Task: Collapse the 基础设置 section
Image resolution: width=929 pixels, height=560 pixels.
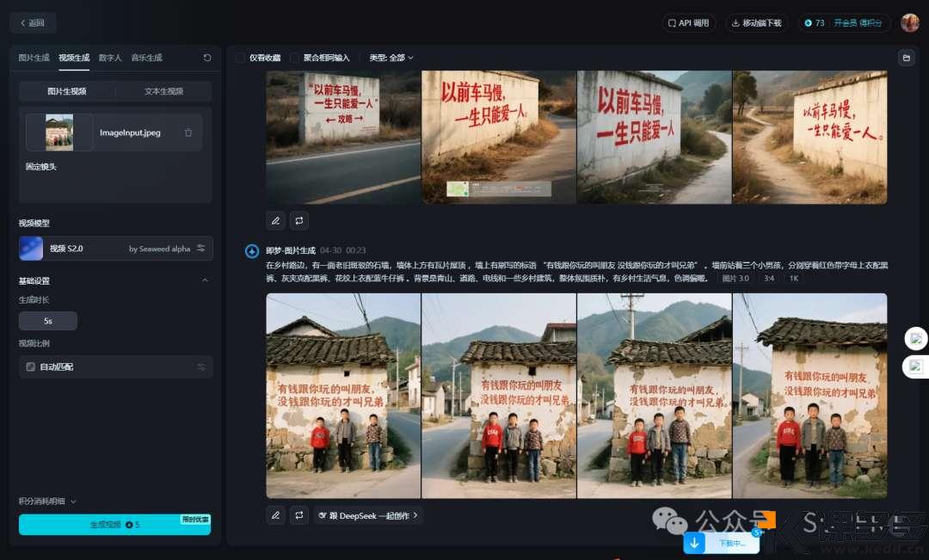Action: pos(205,280)
